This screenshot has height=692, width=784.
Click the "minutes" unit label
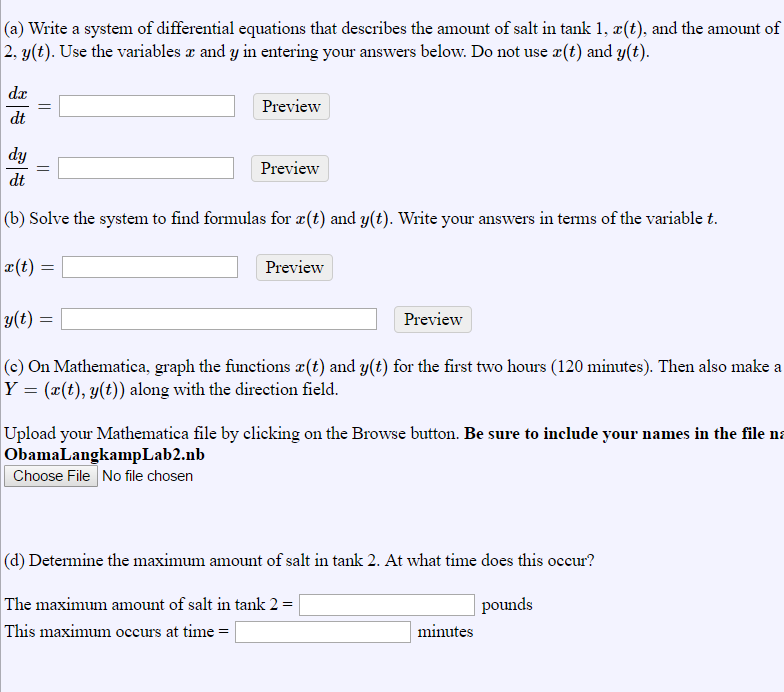[x=445, y=632]
